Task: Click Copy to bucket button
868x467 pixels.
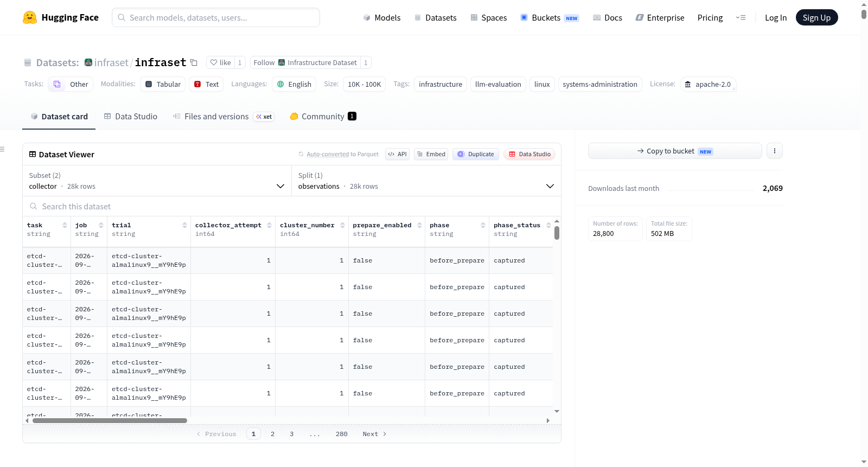Action: (x=675, y=151)
